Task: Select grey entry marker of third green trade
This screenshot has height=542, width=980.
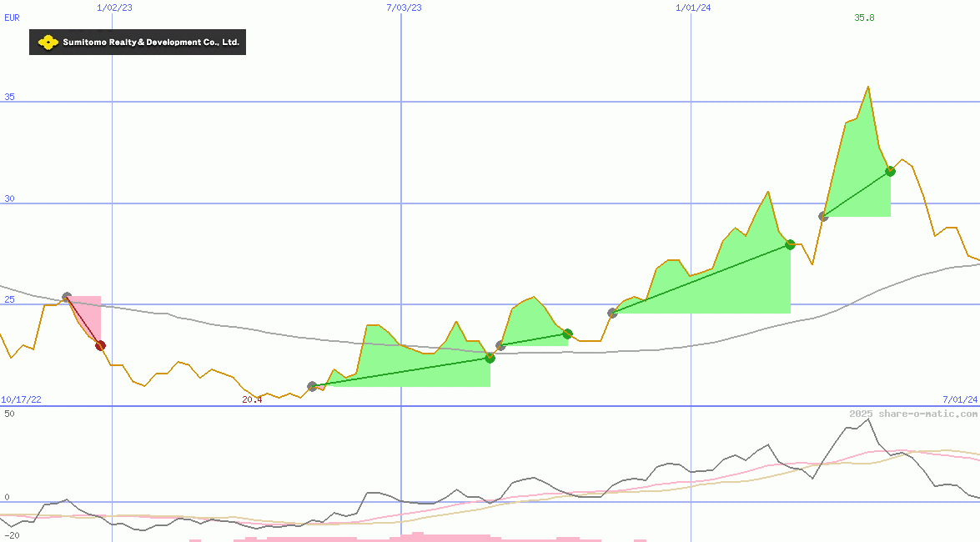Action: tap(612, 313)
